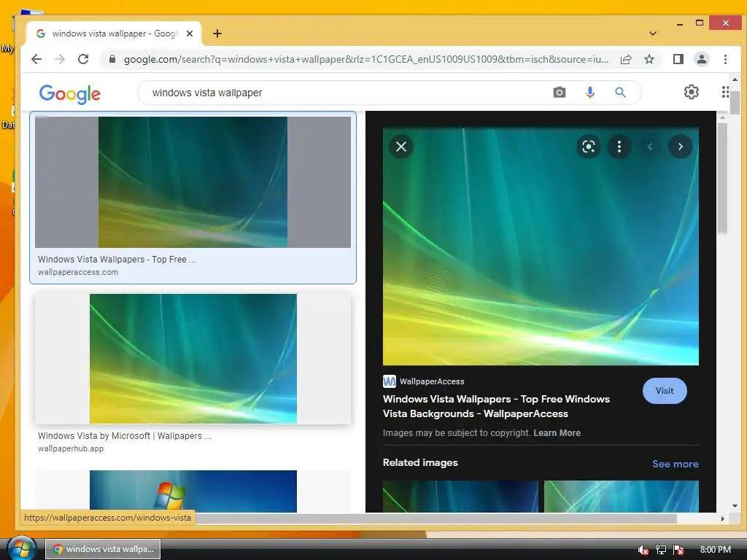Select wallpaperhub.app Vista thumbnail
This screenshot has height=560, width=747.
pyautogui.click(x=193, y=359)
